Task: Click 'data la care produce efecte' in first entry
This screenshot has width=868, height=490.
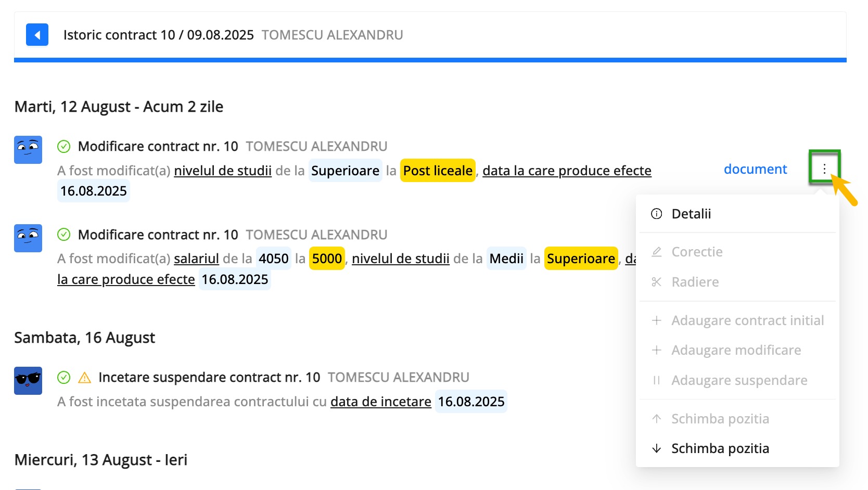Action: [x=567, y=171]
